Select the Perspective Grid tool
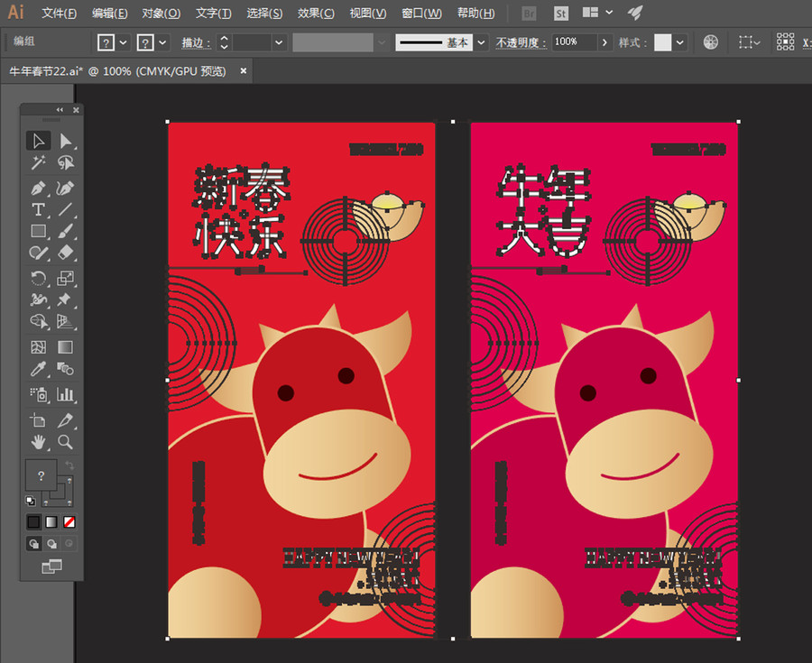Image resolution: width=812 pixels, height=663 pixels. [65, 321]
